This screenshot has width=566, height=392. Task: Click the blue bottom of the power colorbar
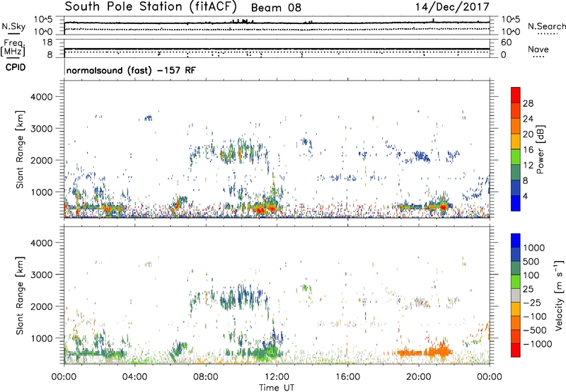tap(516, 203)
